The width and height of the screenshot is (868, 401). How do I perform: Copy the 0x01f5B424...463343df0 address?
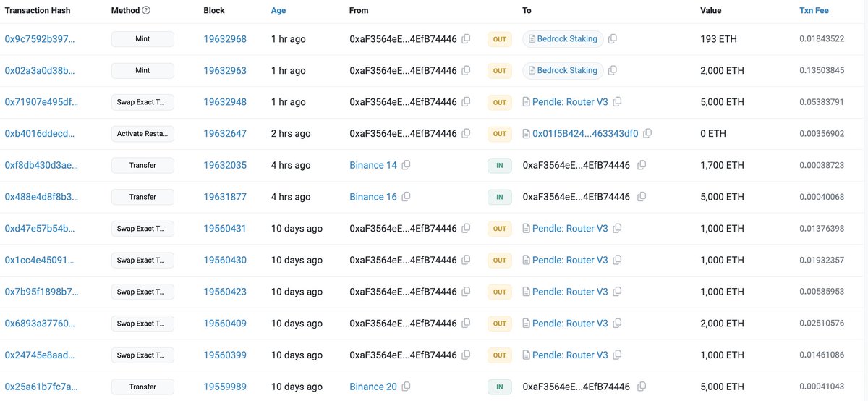647,134
